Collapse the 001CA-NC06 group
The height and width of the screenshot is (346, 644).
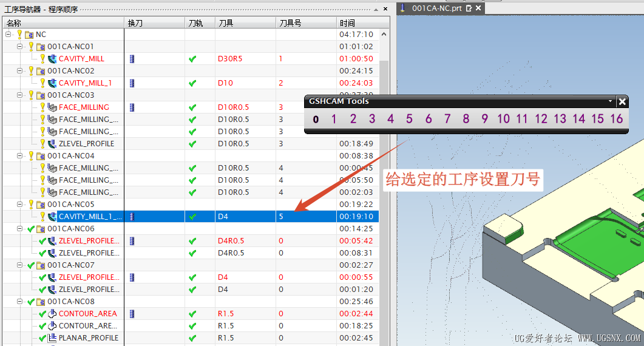tap(19, 228)
